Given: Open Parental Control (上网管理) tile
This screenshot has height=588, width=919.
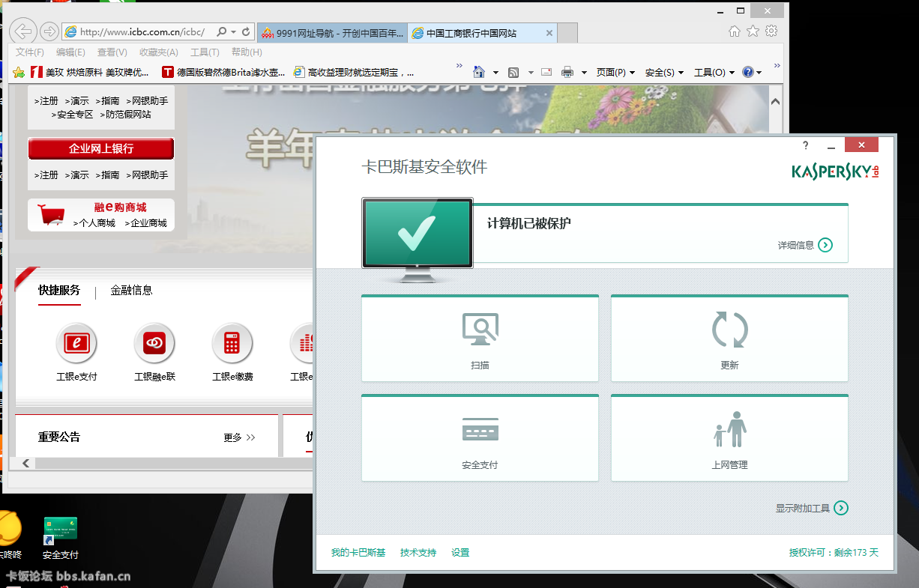Looking at the screenshot, I should pos(729,438).
